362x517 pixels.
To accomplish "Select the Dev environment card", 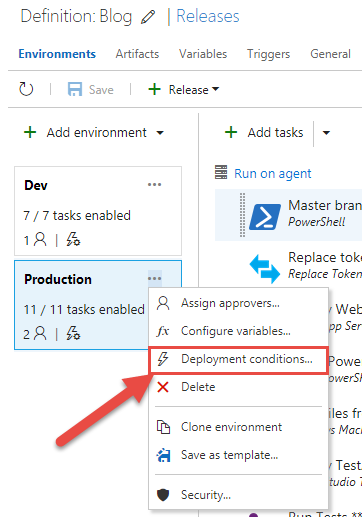I will click(98, 211).
